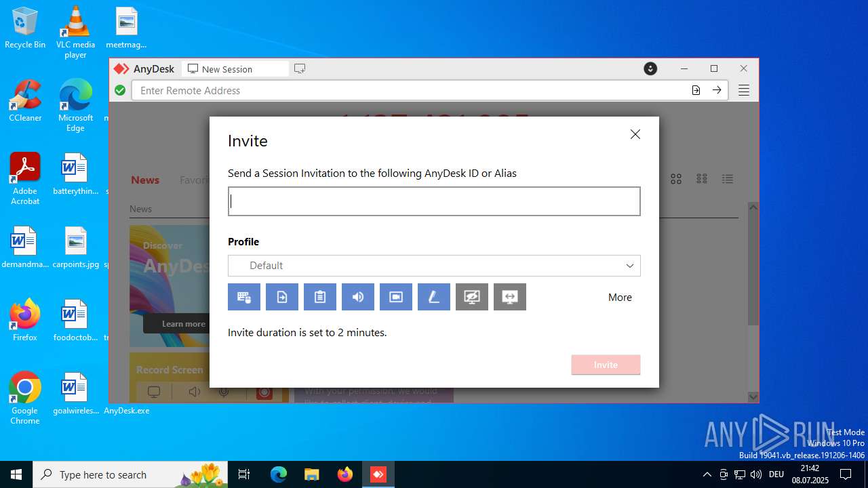Click the AnyDesk logo in title bar

[121, 68]
